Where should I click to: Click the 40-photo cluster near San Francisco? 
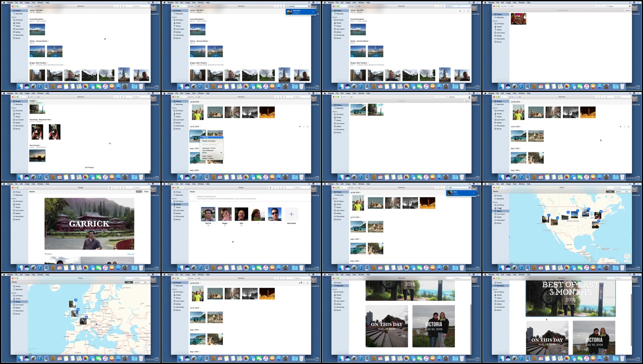click(546, 219)
